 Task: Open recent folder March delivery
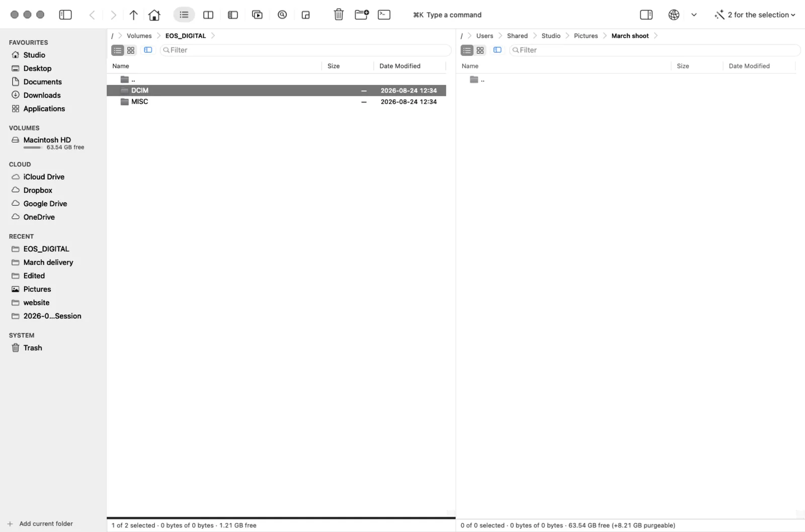tap(48, 262)
